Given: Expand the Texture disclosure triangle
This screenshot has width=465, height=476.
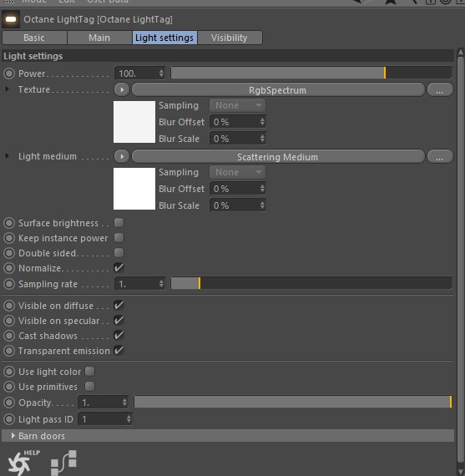Looking at the screenshot, I should [x=7, y=89].
